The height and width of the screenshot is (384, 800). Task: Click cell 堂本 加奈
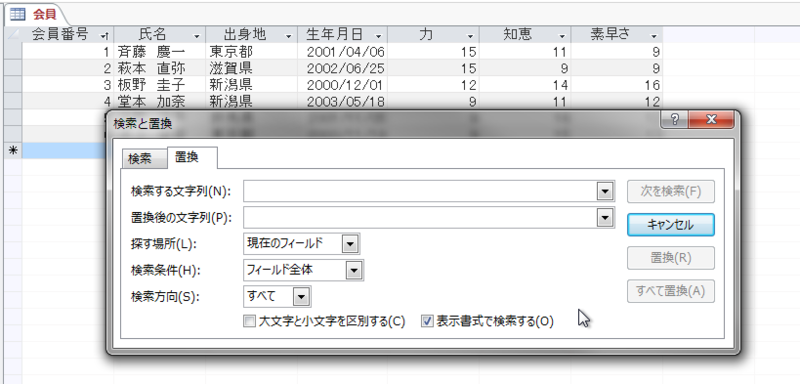click(160, 101)
